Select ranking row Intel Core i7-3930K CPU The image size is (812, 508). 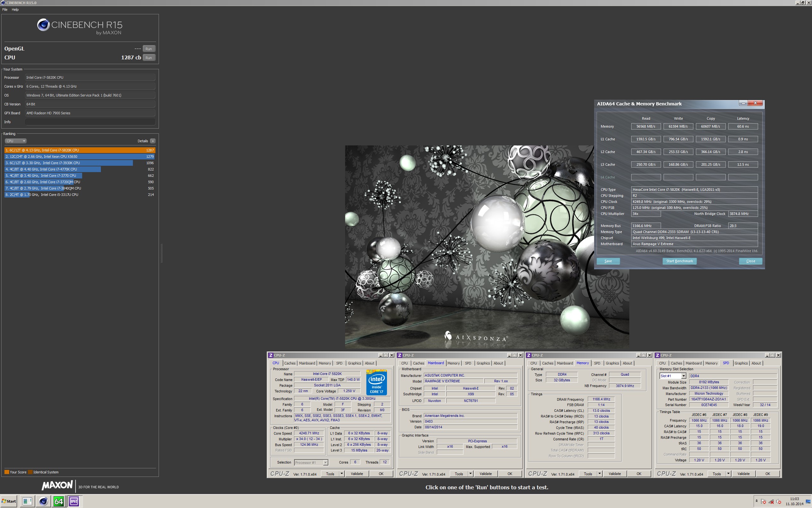point(80,163)
